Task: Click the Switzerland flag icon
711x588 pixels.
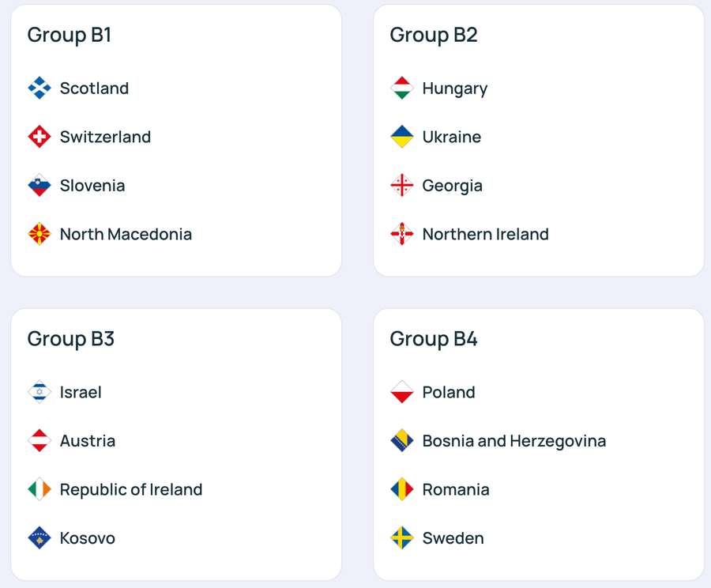Action: coord(39,137)
